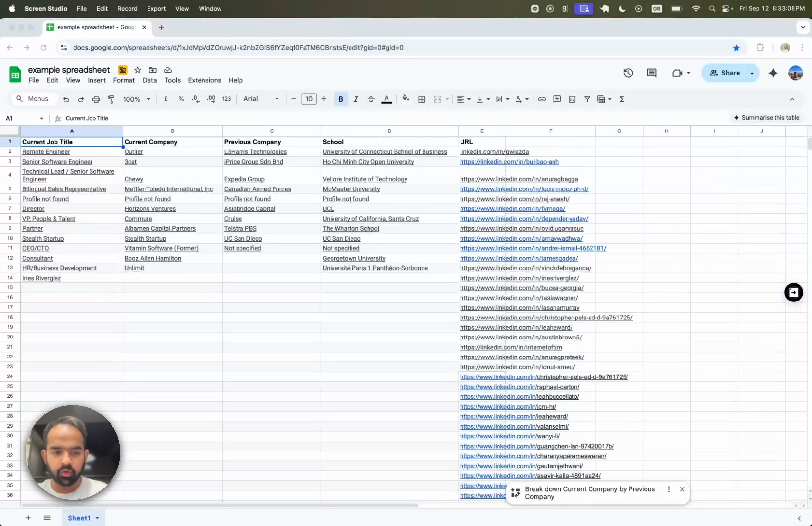Open the Share options dropdown arrow
This screenshot has height=526, width=812.
coord(752,73)
